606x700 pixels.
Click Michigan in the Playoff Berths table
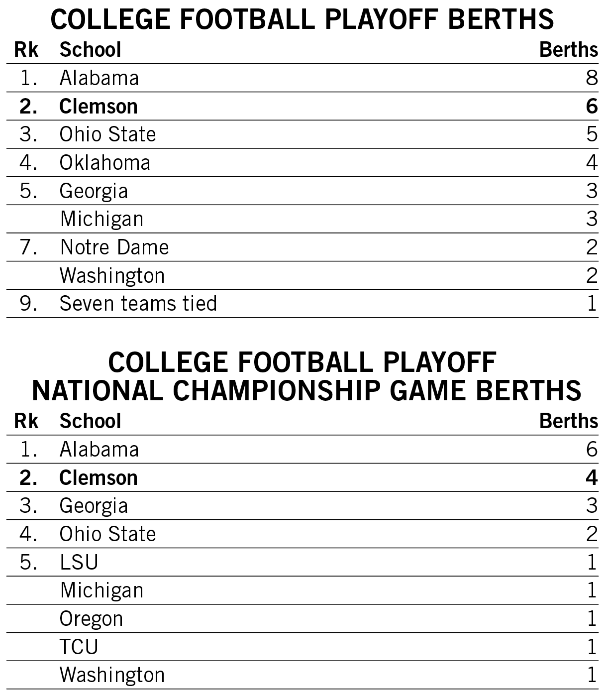click(101, 219)
